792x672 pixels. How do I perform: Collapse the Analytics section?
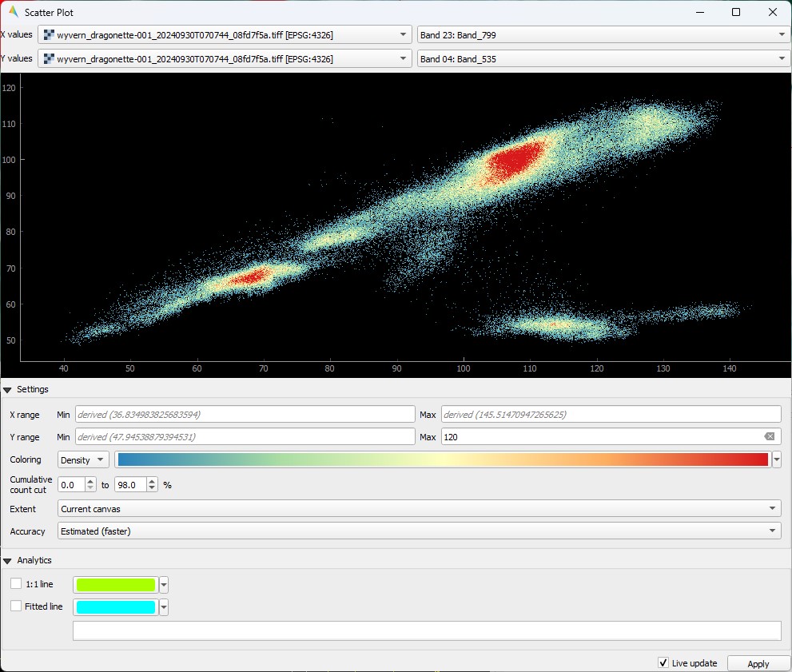click(8, 561)
